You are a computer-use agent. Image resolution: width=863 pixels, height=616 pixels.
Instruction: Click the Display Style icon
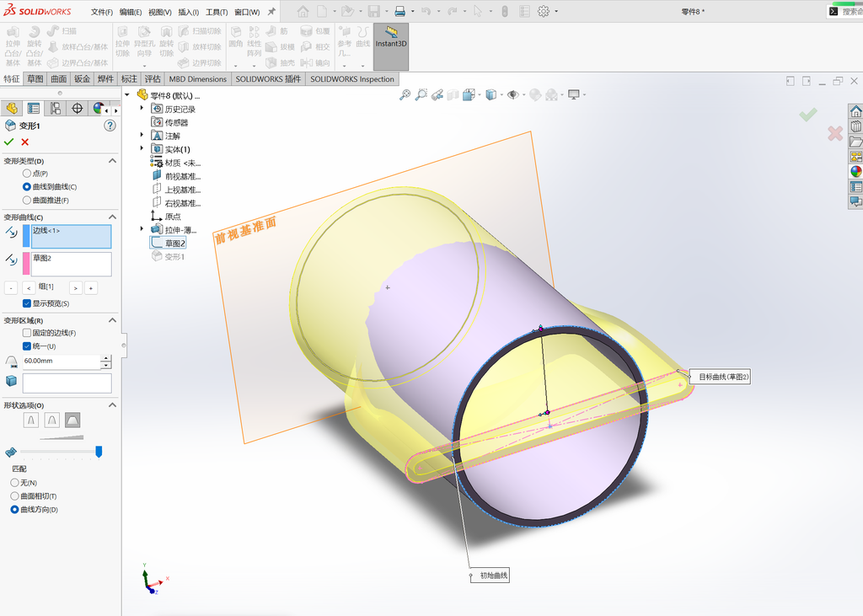click(x=491, y=94)
